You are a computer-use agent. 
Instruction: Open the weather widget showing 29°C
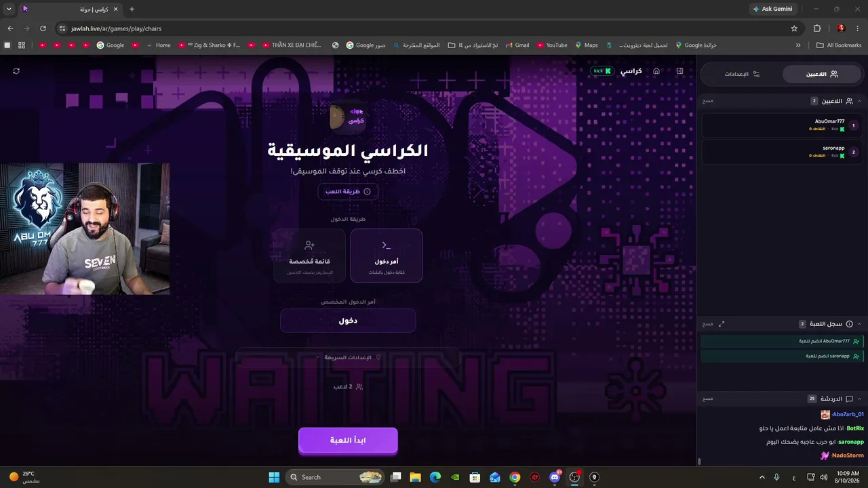click(x=24, y=477)
